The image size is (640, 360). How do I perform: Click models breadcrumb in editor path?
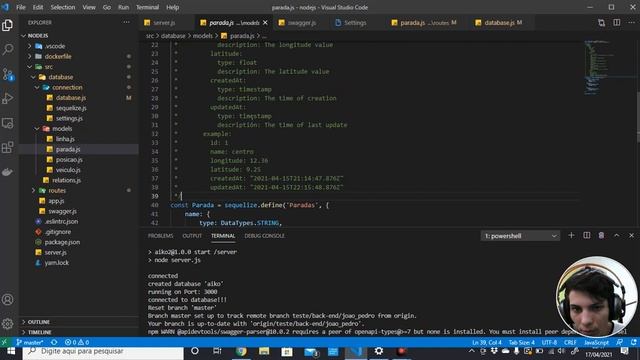[202, 36]
